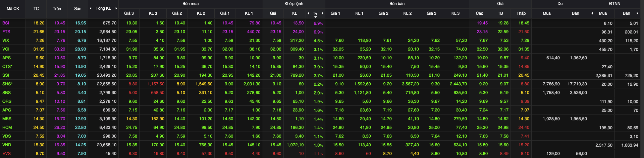Open stock symbol CTS*
Screen dimensions: 644x158
point(7,67)
